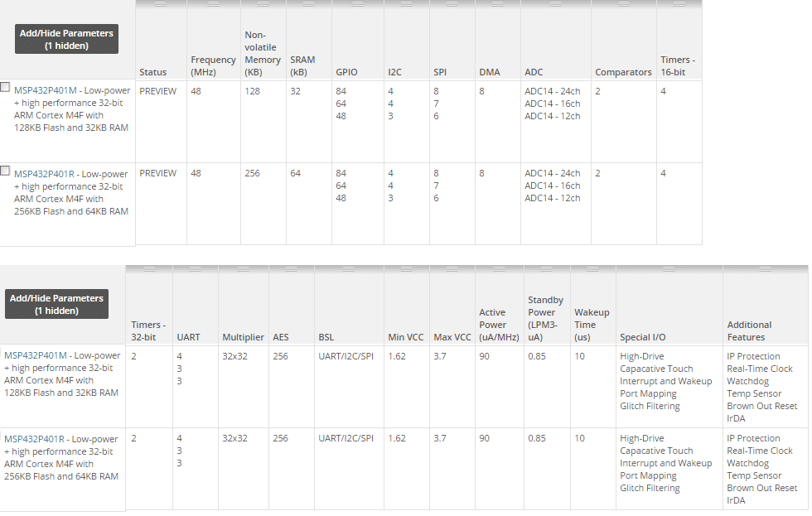The height and width of the screenshot is (516, 812).
Task: Click the drag handle above the UART column
Action: click(196, 269)
